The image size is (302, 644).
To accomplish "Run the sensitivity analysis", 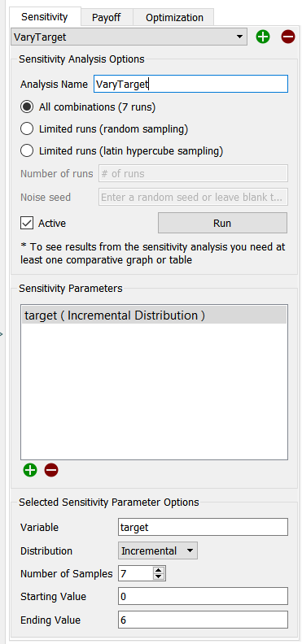I will click(x=222, y=224).
